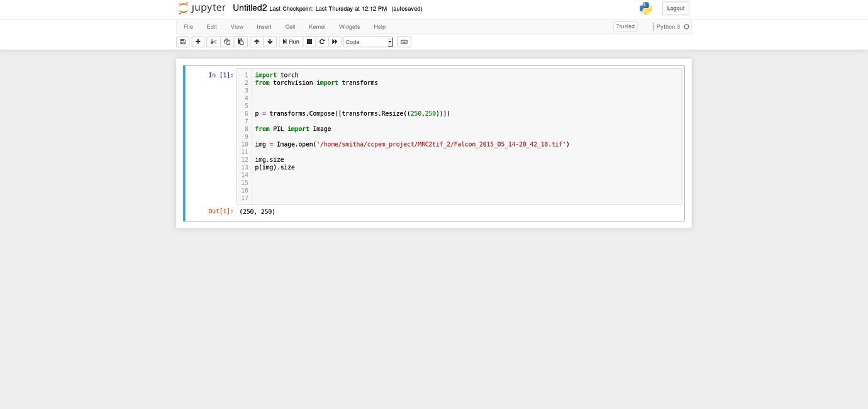Click the Logout button
Viewport: 868px width, 409px height.
click(676, 8)
